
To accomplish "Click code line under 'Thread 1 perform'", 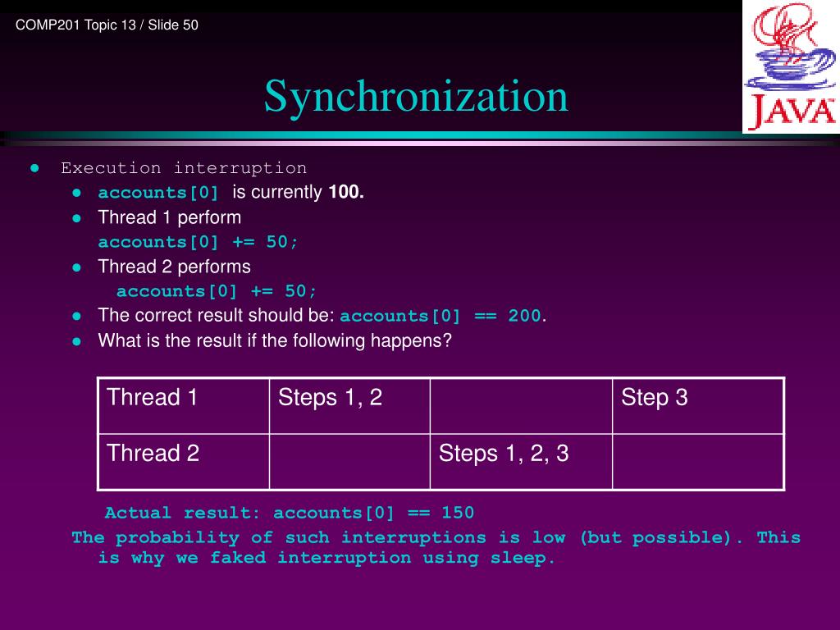I will point(198,242).
